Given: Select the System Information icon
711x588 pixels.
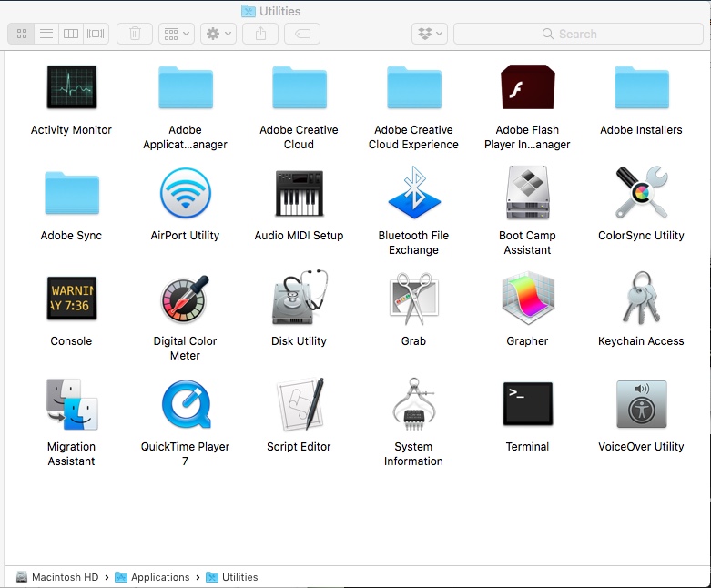Looking at the screenshot, I should pos(414,404).
